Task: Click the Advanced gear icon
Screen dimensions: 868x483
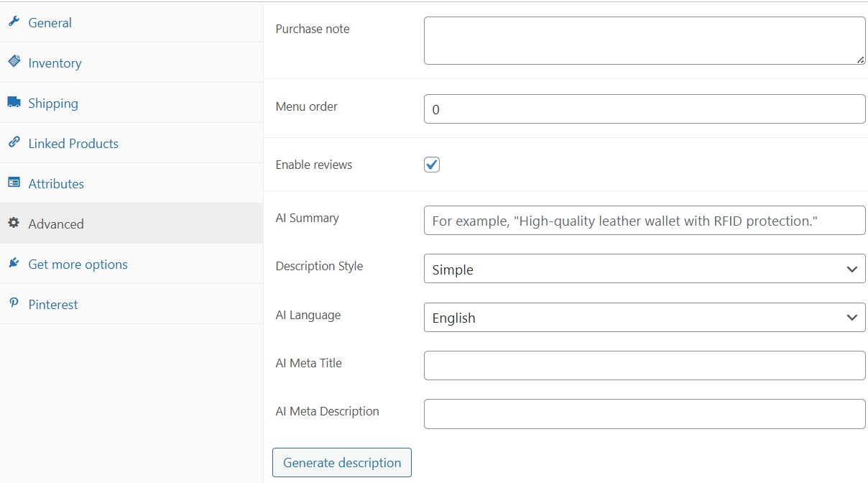Action: pos(14,223)
